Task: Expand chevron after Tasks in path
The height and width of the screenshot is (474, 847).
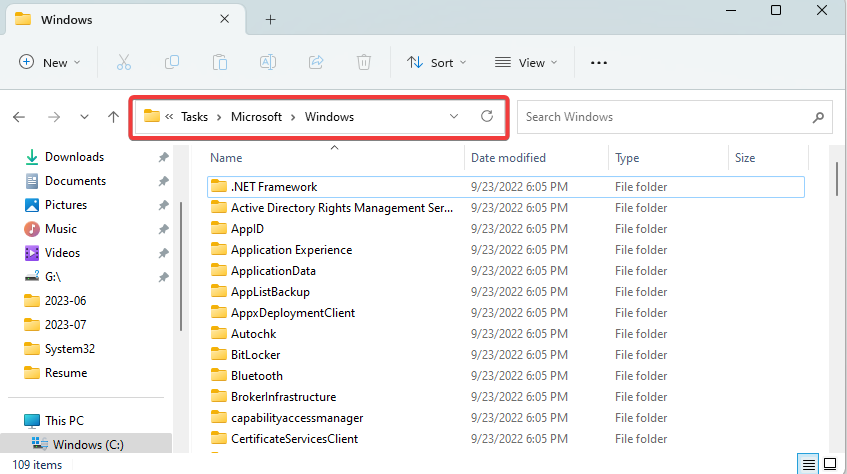Action: coord(219,117)
